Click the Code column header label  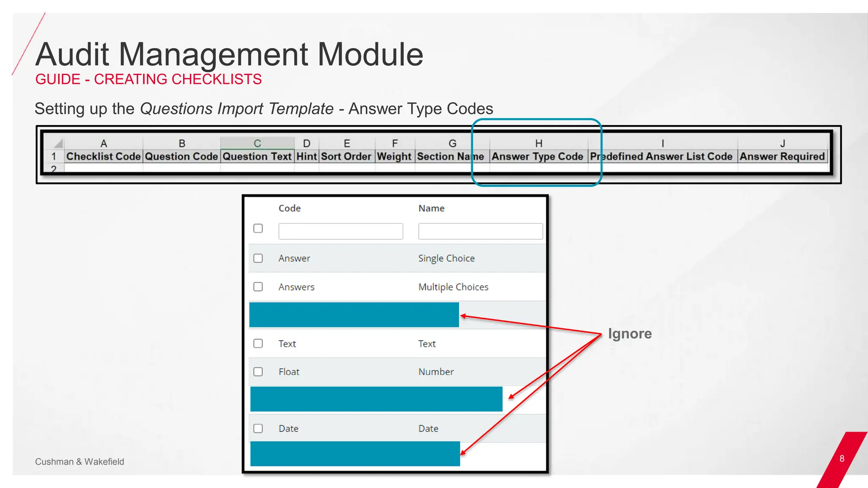(x=289, y=208)
